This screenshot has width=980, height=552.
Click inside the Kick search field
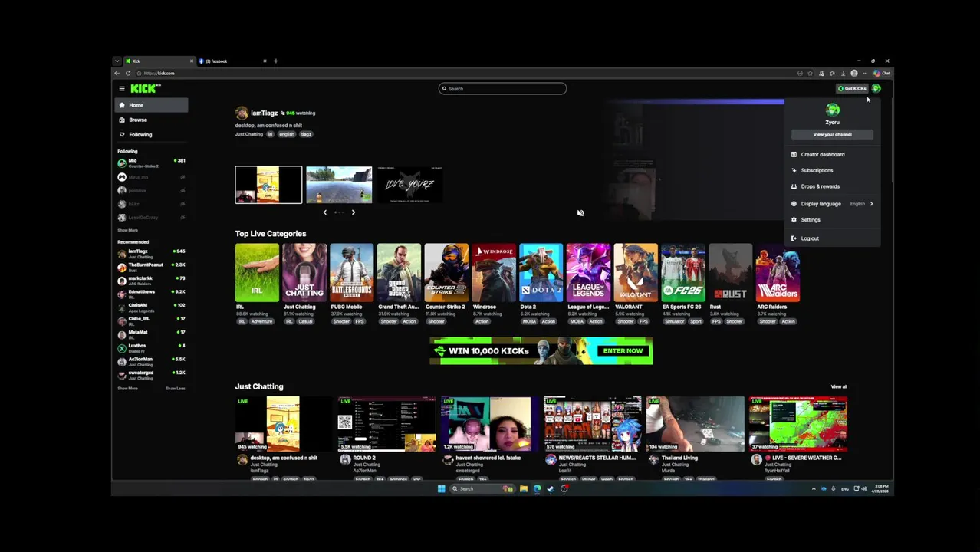click(502, 88)
